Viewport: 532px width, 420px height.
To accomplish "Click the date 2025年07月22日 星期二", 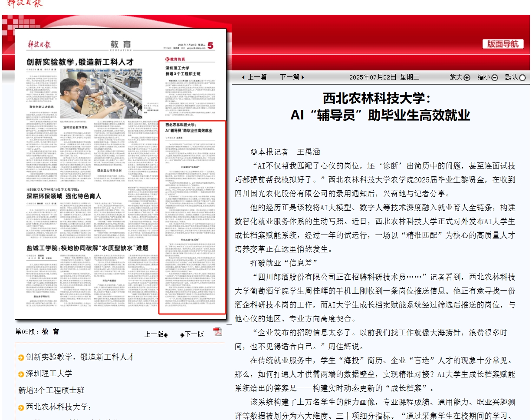I will 384,77.
